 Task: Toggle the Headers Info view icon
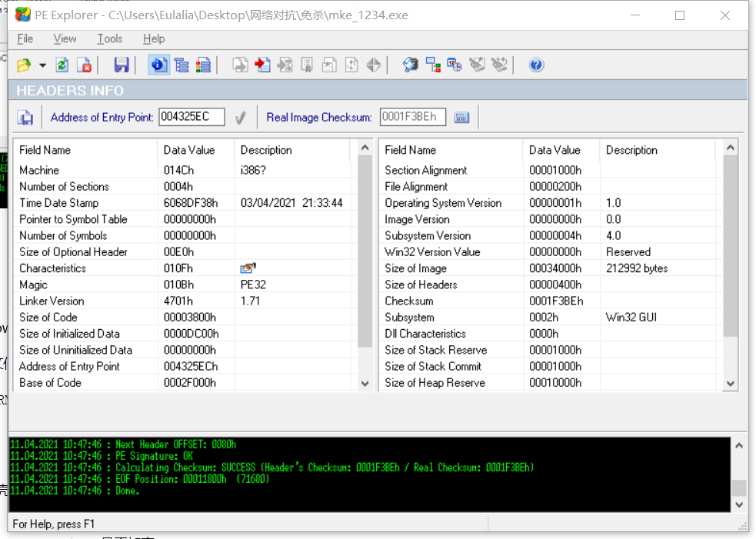point(158,65)
